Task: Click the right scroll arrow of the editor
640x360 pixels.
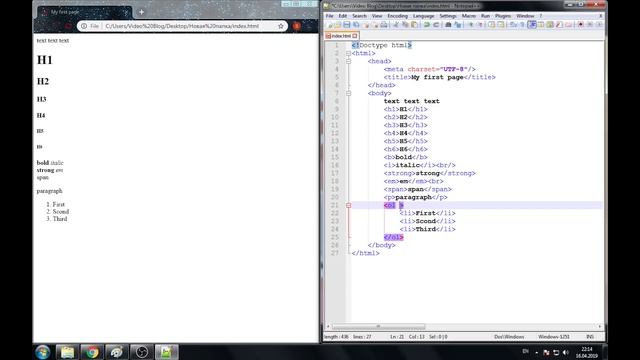Action: tap(600, 327)
